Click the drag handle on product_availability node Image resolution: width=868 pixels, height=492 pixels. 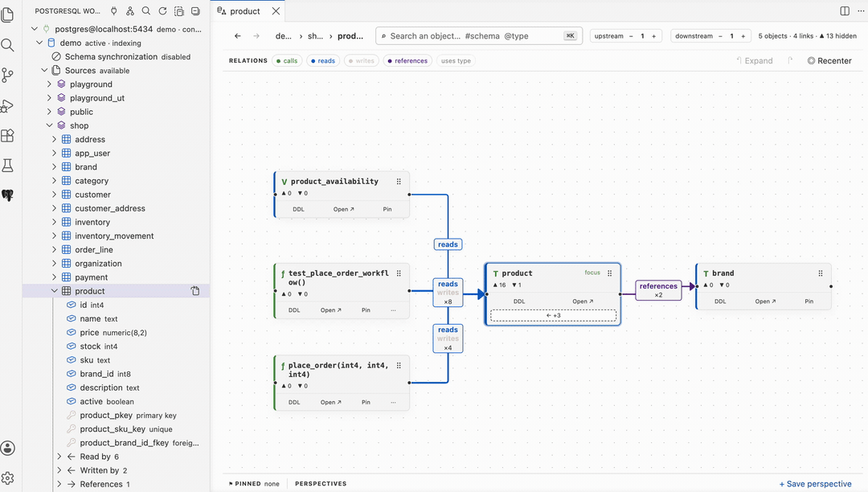click(399, 182)
